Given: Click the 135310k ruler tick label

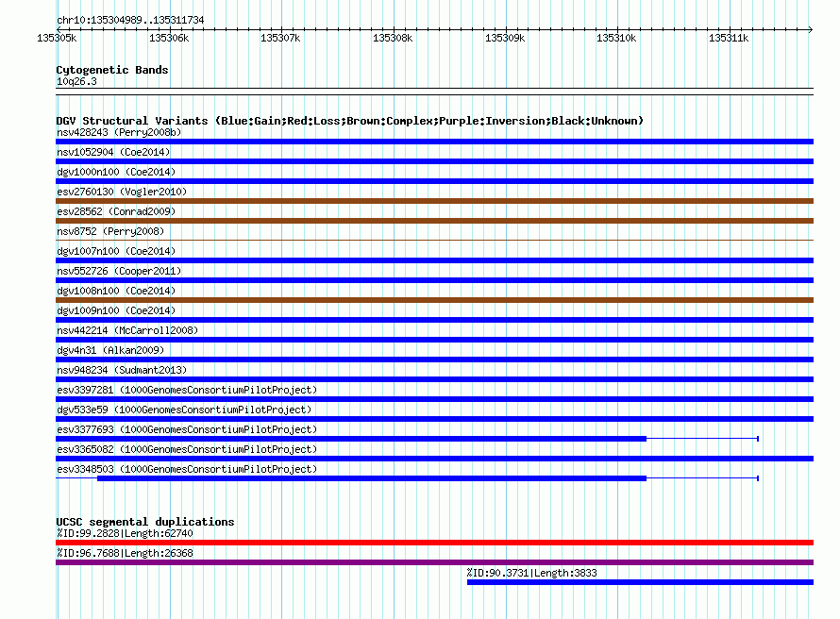Looking at the screenshot, I should click(616, 38).
